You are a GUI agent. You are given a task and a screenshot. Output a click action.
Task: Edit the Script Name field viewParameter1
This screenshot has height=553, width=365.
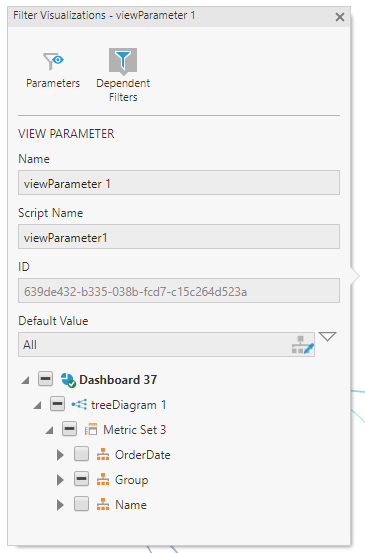[179, 237]
